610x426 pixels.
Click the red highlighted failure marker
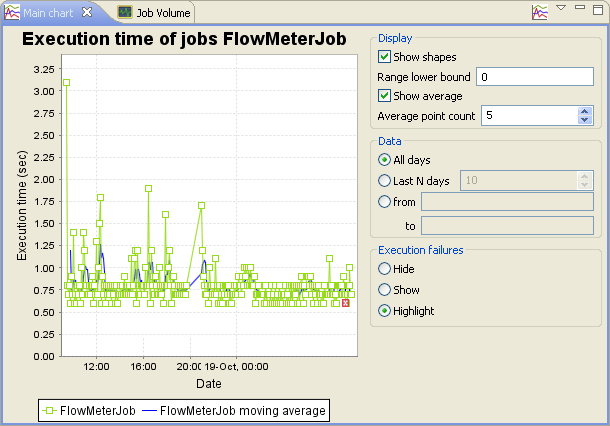tap(345, 303)
